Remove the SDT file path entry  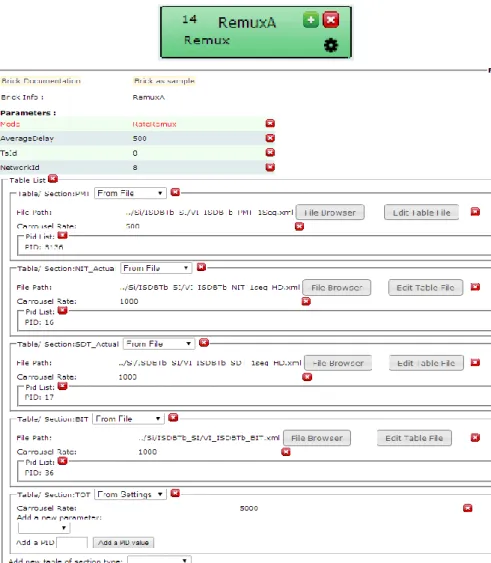pos(475,363)
